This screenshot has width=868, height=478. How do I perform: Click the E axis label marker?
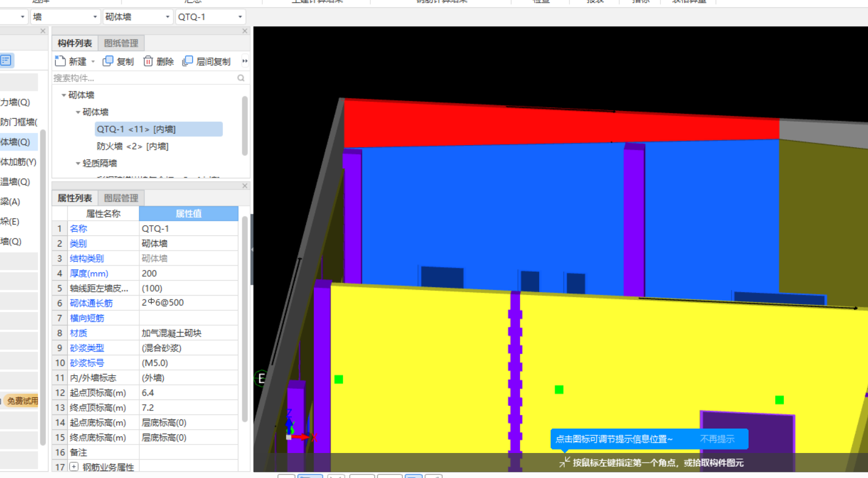tap(261, 378)
